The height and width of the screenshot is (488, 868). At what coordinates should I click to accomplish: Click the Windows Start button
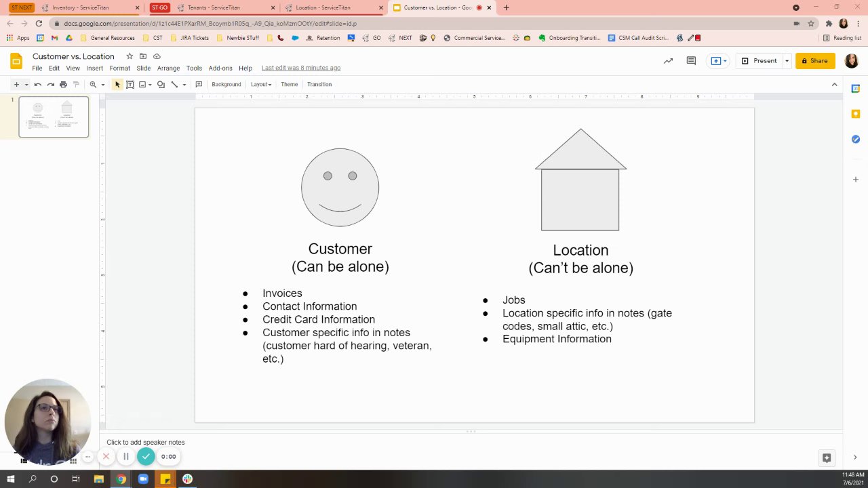[11, 479]
